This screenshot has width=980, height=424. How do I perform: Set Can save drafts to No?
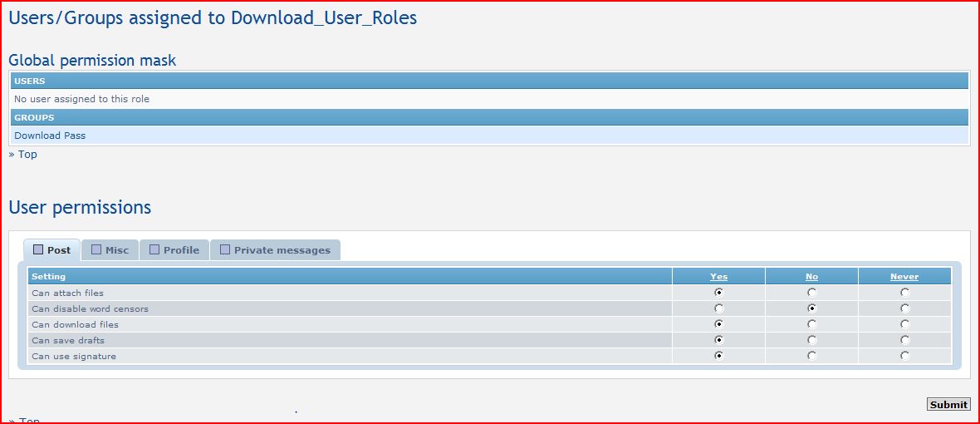click(x=811, y=340)
